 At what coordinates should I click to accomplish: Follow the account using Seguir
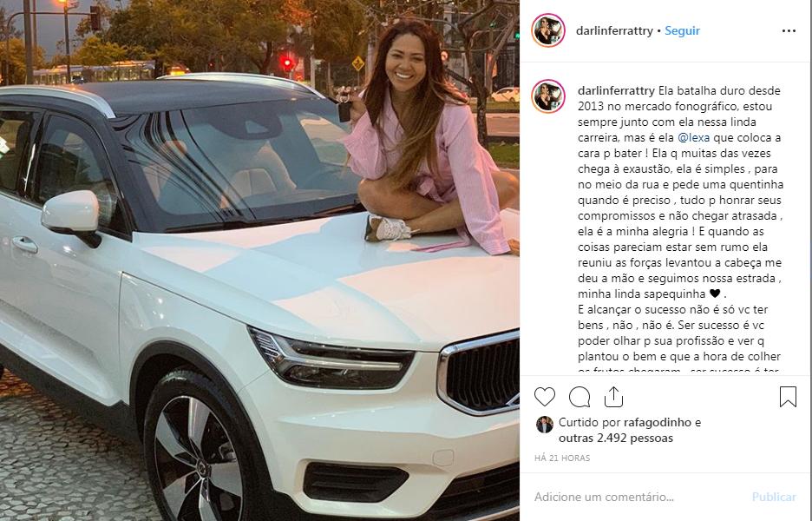[682, 30]
